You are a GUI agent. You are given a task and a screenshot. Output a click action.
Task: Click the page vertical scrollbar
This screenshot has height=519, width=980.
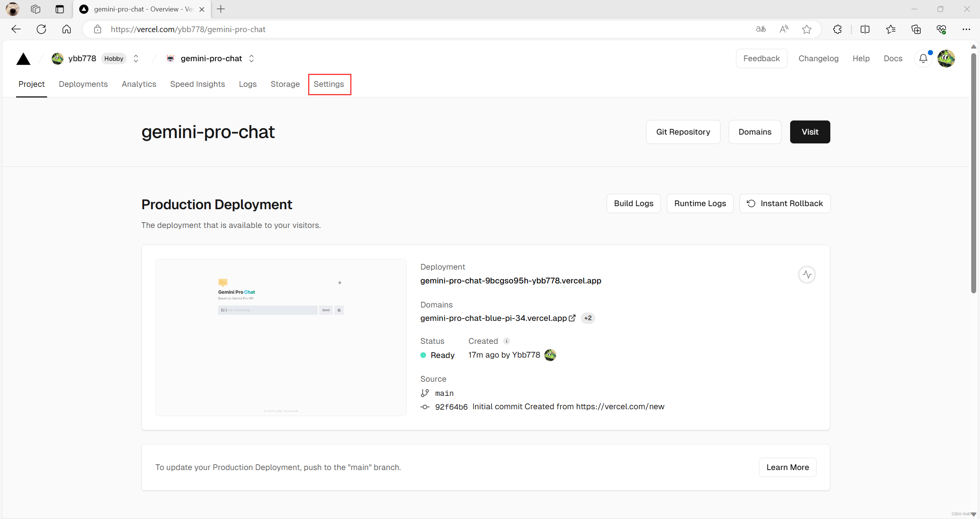pyautogui.click(x=973, y=172)
